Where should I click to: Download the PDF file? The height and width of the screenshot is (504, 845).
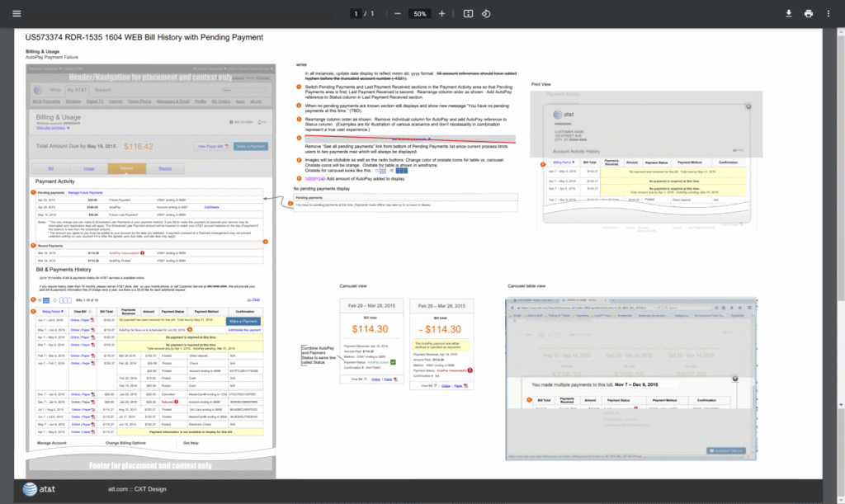[788, 13]
